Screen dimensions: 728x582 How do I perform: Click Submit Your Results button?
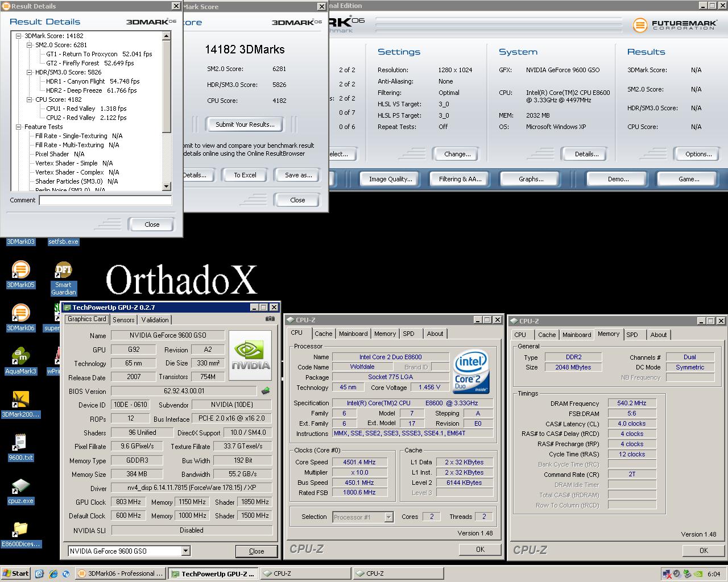pos(245,124)
